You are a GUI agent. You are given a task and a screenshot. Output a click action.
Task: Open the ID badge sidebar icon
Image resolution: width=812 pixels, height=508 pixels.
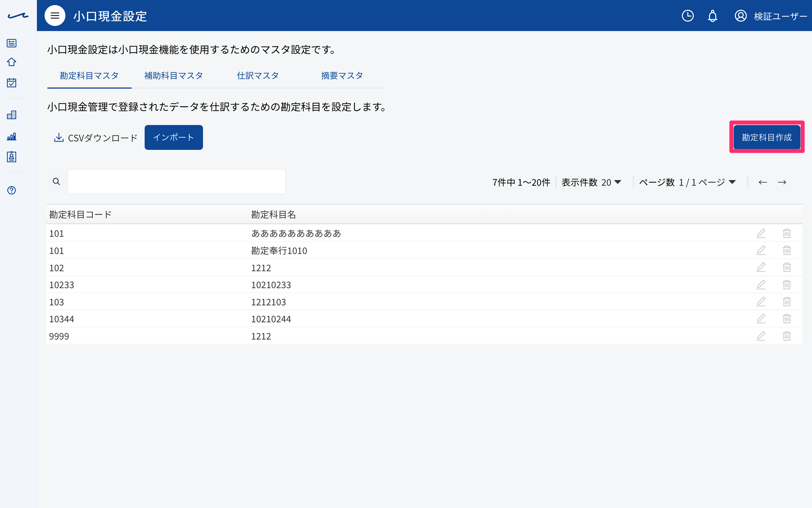[x=12, y=157]
